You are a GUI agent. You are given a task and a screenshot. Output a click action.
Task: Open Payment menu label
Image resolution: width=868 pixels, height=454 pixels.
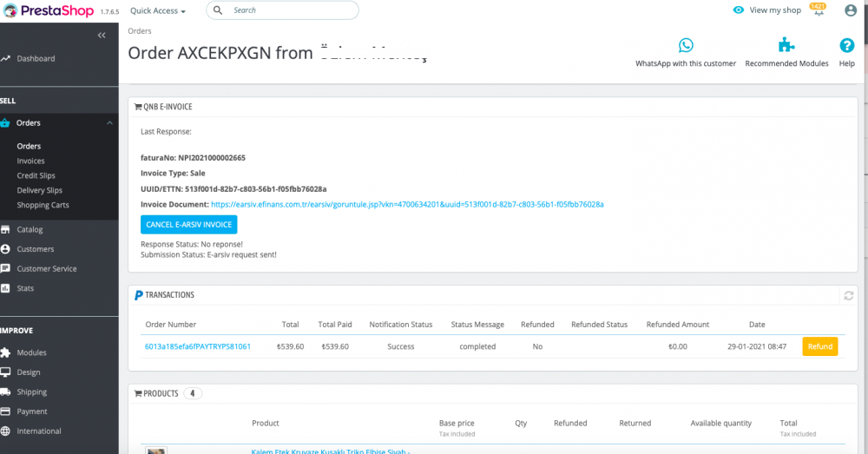coord(32,411)
